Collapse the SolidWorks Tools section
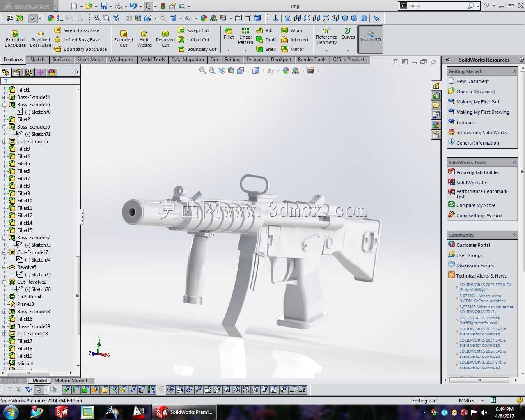 (514, 163)
